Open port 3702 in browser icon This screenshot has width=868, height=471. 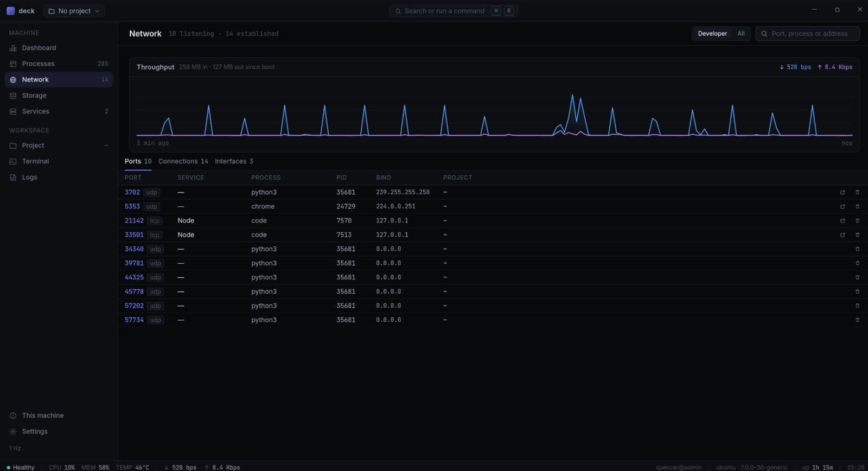pos(843,192)
